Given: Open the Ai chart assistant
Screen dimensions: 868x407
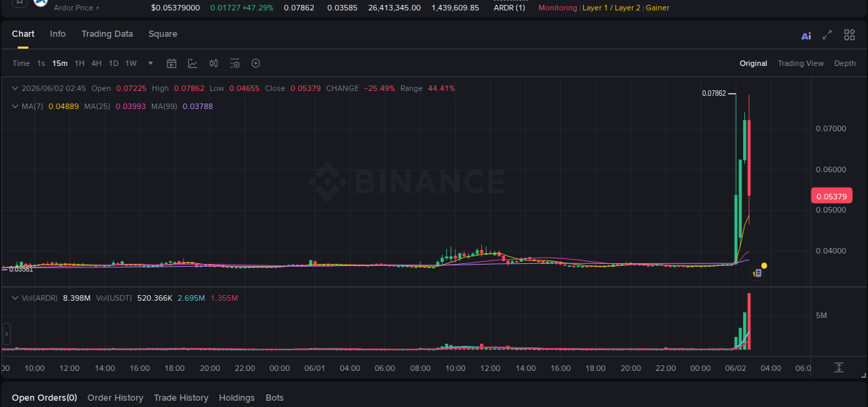Looking at the screenshot, I should (806, 35).
